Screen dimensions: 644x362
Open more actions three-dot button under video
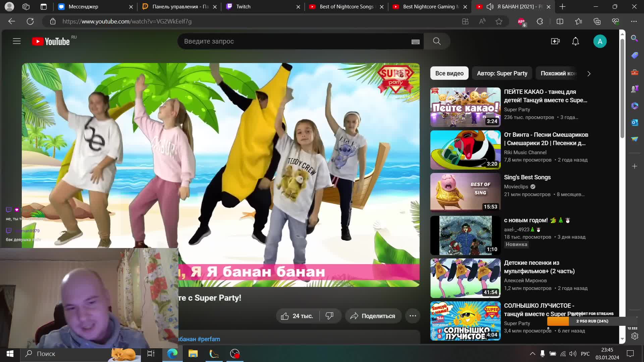(x=413, y=316)
